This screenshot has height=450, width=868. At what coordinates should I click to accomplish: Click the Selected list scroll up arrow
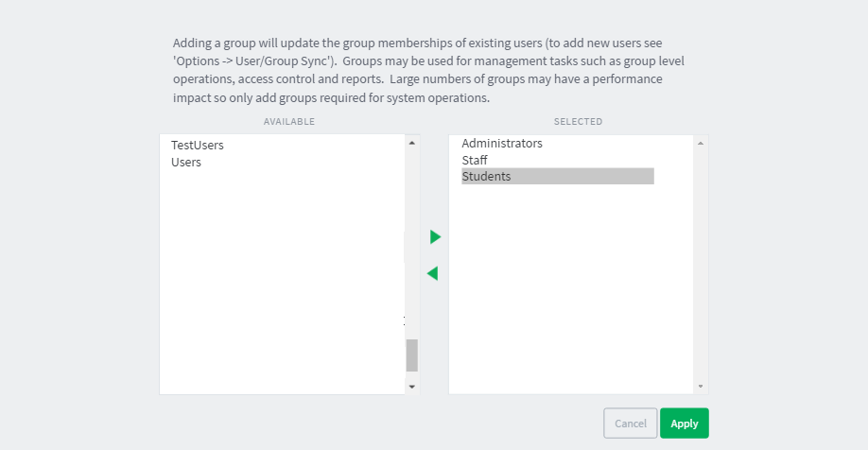pyautogui.click(x=701, y=144)
